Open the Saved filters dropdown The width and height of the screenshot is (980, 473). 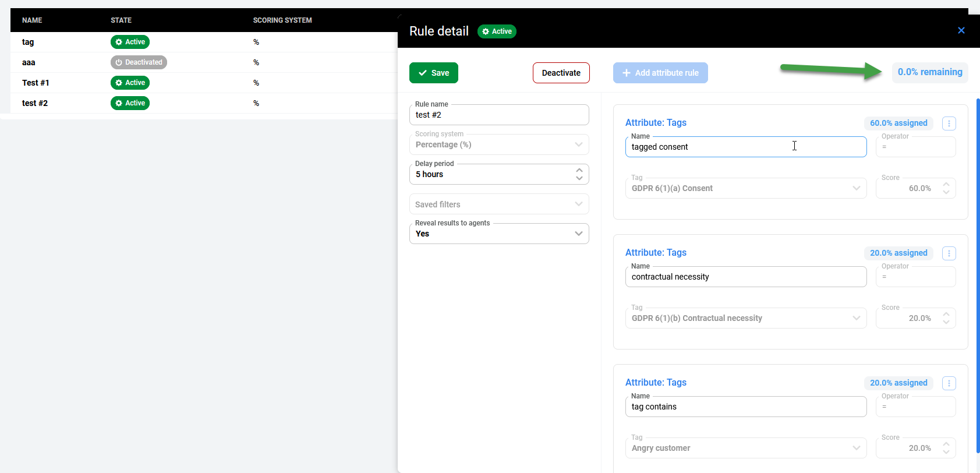(x=498, y=204)
